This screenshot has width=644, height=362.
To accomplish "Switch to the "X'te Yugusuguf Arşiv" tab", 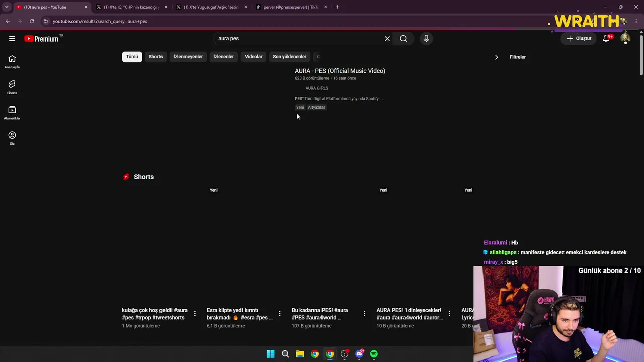I will click(211, 7).
